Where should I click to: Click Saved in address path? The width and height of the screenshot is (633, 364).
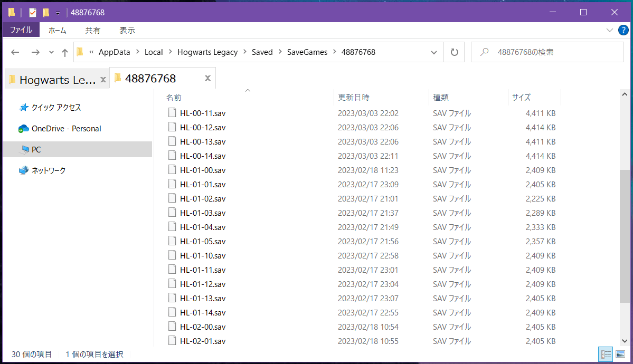click(262, 52)
